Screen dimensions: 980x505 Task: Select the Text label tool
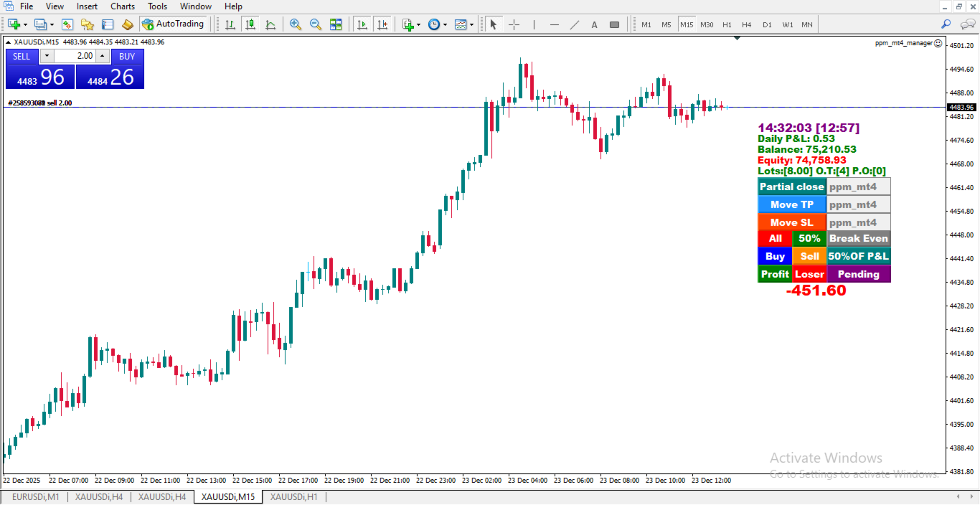coord(594,24)
